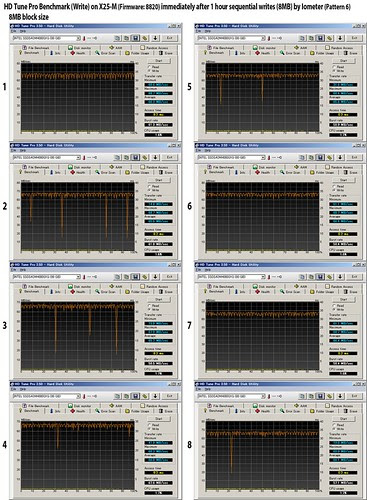Click the Exit button in window 5
The width and height of the screenshot is (367, 500).
click(354, 38)
